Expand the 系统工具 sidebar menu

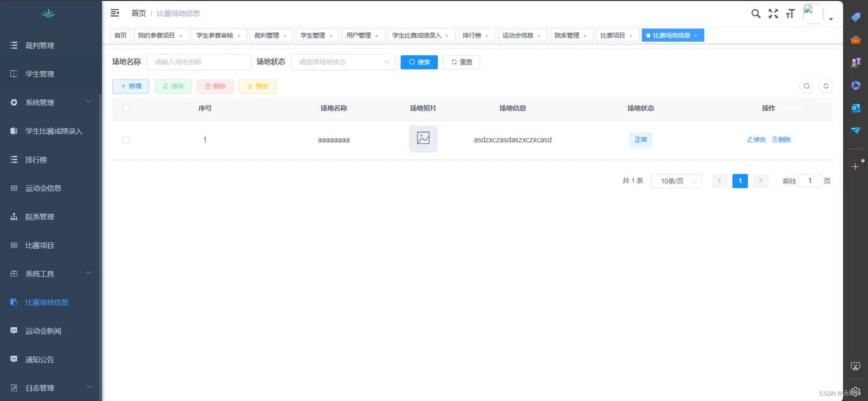(51, 273)
